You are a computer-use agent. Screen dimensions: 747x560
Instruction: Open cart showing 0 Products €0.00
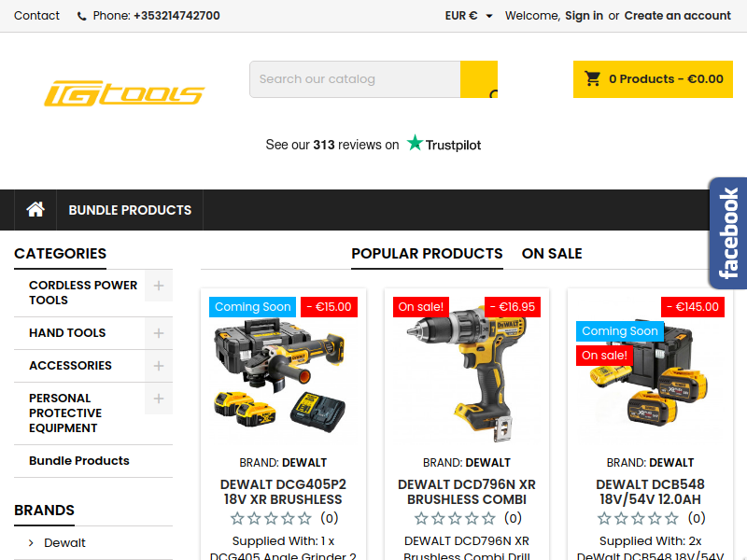click(653, 79)
